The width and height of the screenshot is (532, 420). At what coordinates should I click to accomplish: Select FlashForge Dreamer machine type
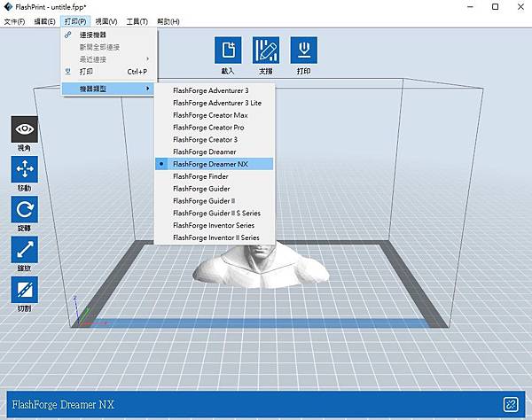click(214, 152)
